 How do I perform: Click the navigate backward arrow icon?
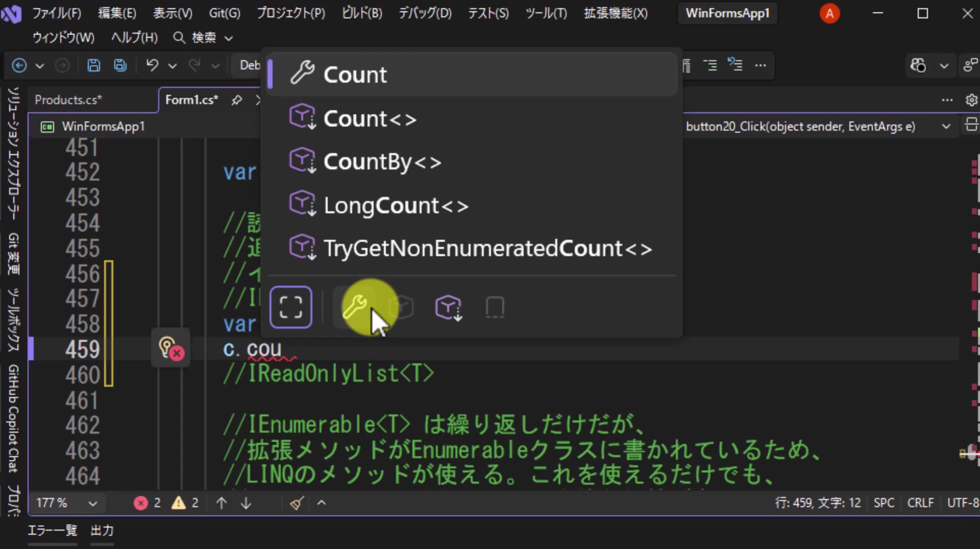pyautogui.click(x=19, y=65)
